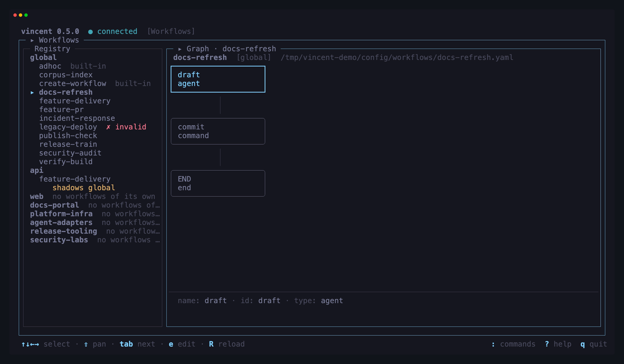The width and height of the screenshot is (624, 364).
Task: Click the red invalid cross on legacy-deploy
Action: point(108,127)
